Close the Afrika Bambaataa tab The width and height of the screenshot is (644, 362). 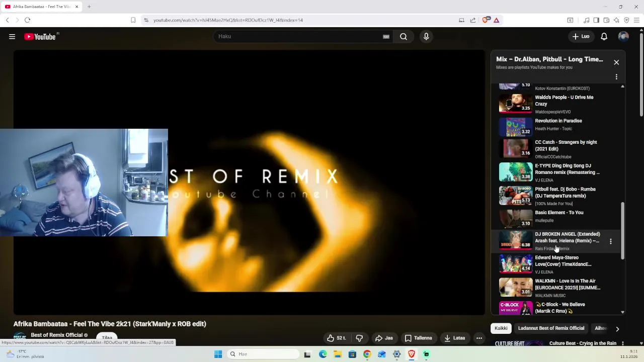tap(76, 7)
